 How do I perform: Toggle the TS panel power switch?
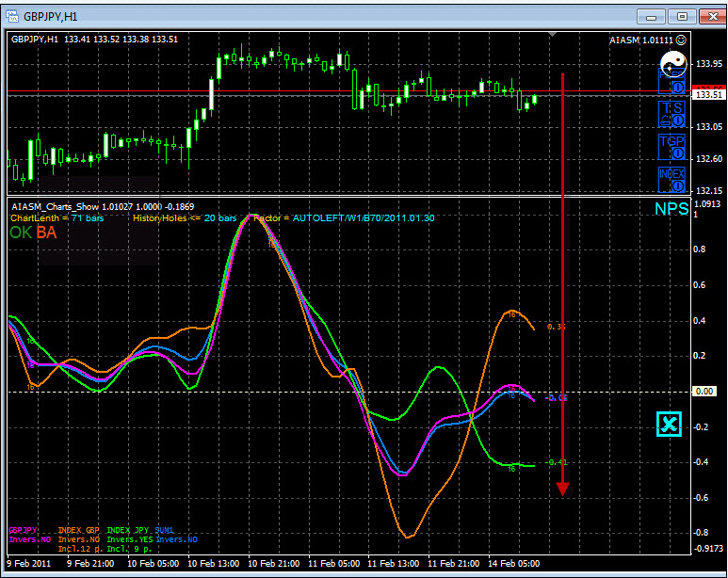point(678,120)
